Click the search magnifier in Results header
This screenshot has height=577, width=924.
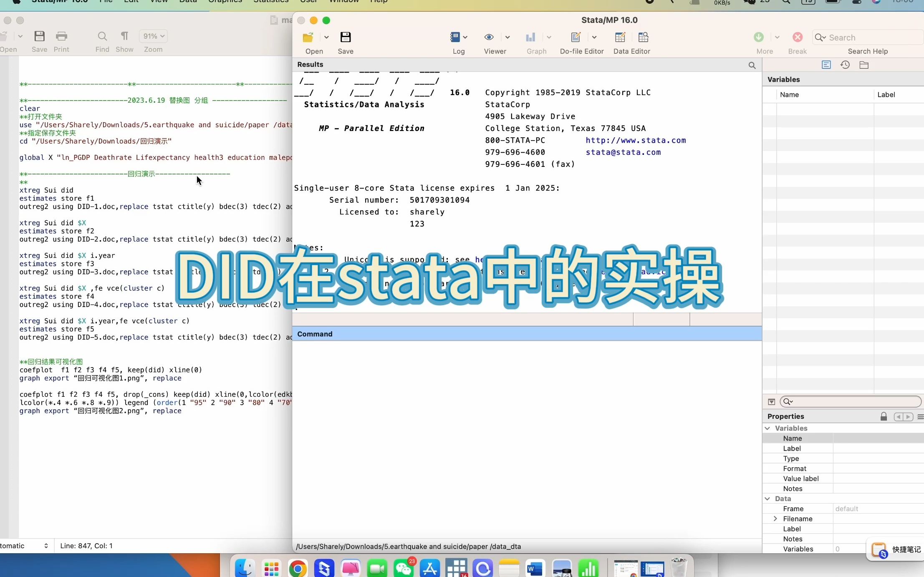pyautogui.click(x=752, y=65)
